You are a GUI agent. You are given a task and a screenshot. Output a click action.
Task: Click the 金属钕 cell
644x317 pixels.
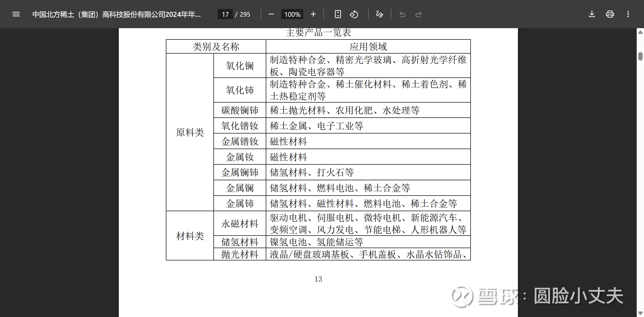point(240,157)
